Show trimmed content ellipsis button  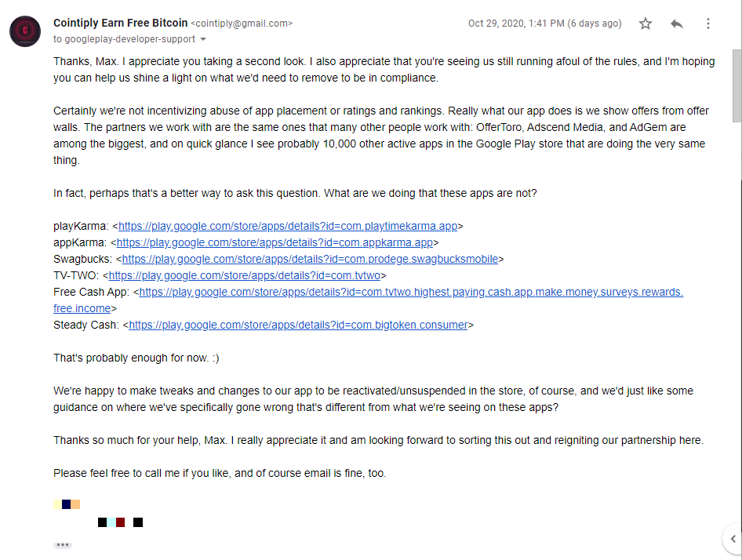click(63, 545)
